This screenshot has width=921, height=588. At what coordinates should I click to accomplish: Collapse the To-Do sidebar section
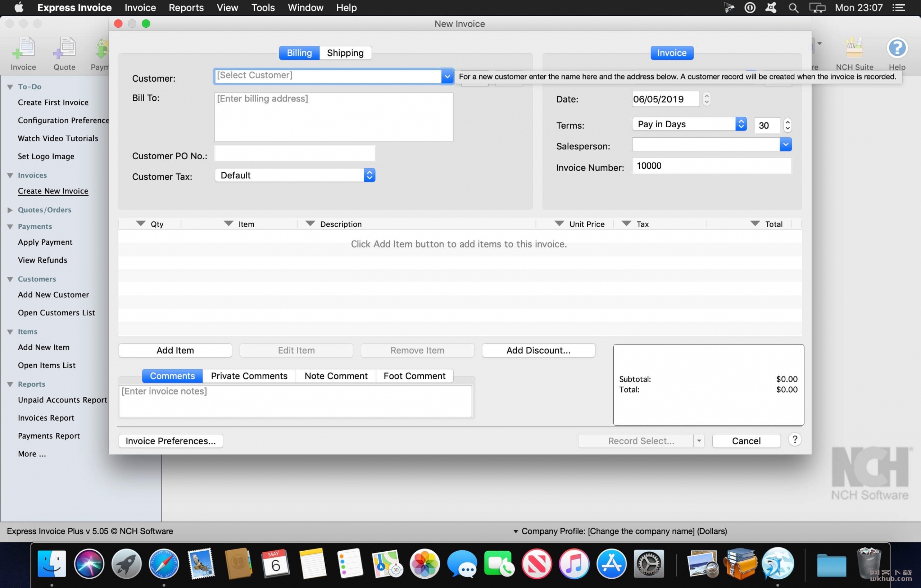pyautogui.click(x=10, y=87)
